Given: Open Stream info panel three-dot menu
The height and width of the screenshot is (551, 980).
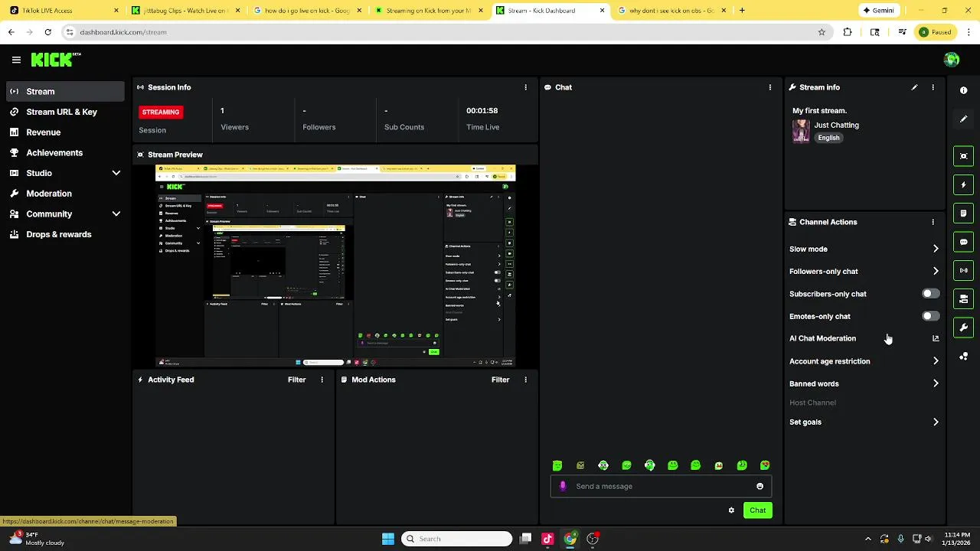Looking at the screenshot, I should (933, 87).
